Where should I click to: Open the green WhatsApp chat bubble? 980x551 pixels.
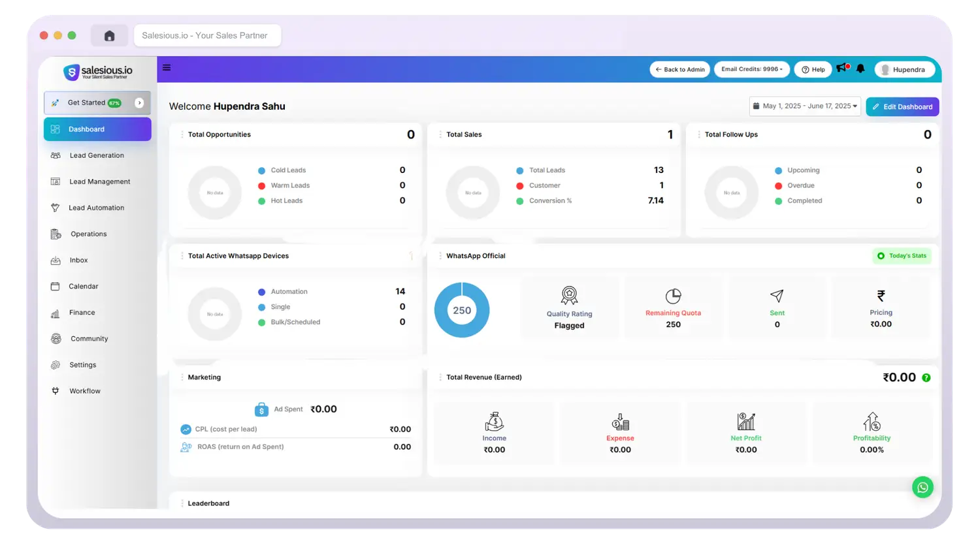923,487
